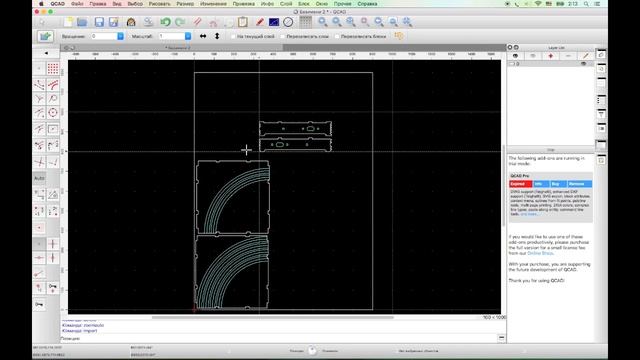Click the blue Buy button
Image resolution: width=640 pixels, height=360 pixels.
(x=558, y=184)
